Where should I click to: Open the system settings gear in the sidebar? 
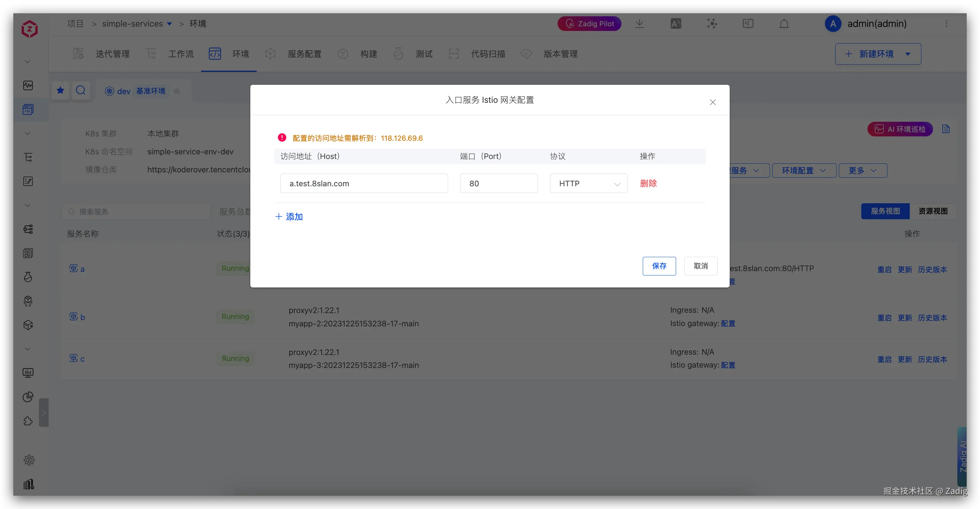29,460
